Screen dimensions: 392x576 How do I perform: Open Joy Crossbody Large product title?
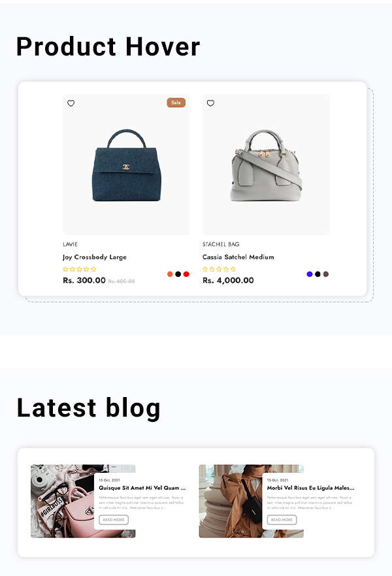click(x=95, y=257)
